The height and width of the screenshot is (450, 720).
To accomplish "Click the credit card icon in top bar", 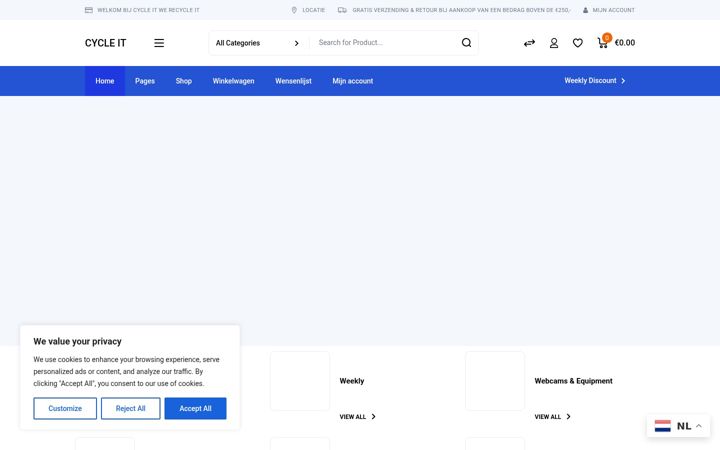I will pyautogui.click(x=89, y=10).
